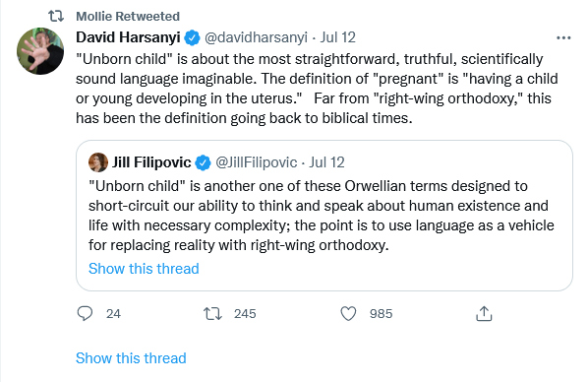This screenshot has width=588, height=382.
Task: Retweet using the retweet arrows icon
Action: coord(212,314)
